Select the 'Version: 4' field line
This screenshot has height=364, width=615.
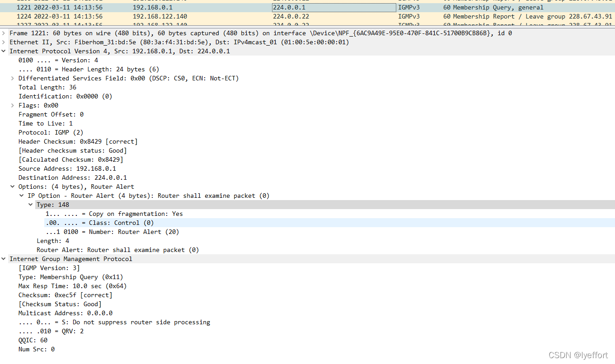58,60
